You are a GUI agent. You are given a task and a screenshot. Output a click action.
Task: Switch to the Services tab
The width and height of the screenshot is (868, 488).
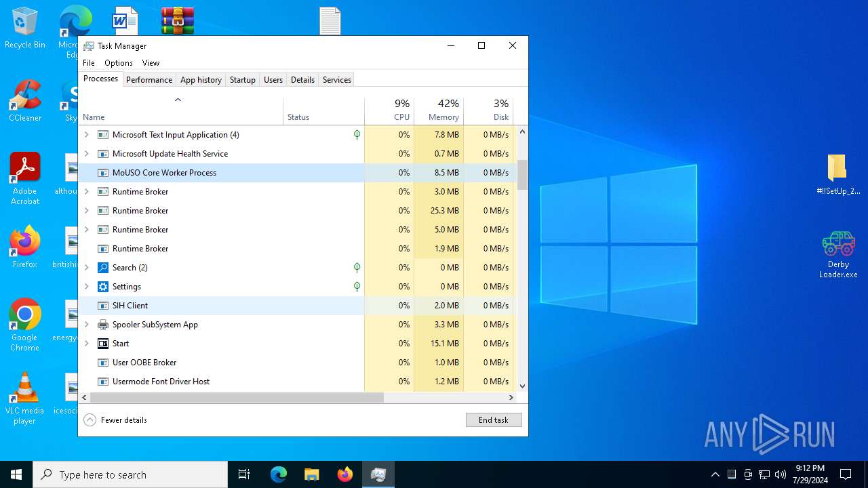[x=337, y=80]
